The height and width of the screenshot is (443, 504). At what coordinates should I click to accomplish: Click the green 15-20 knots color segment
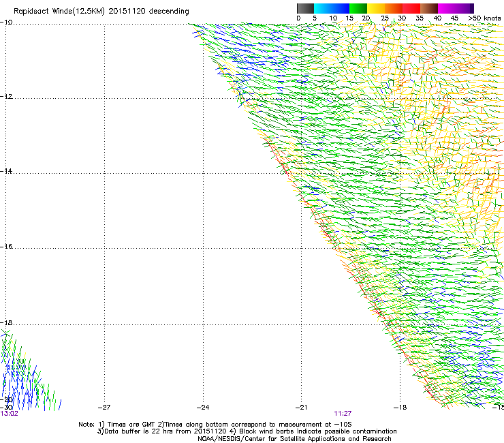[358, 8]
